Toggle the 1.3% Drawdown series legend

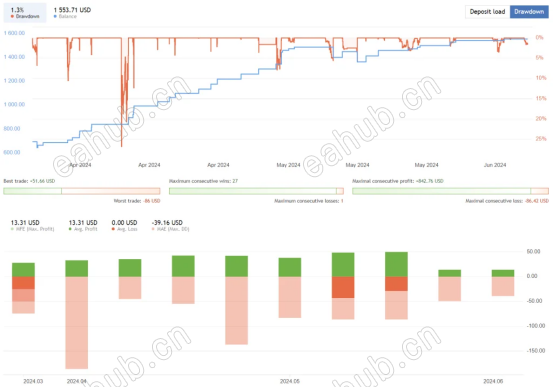(25, 13)
